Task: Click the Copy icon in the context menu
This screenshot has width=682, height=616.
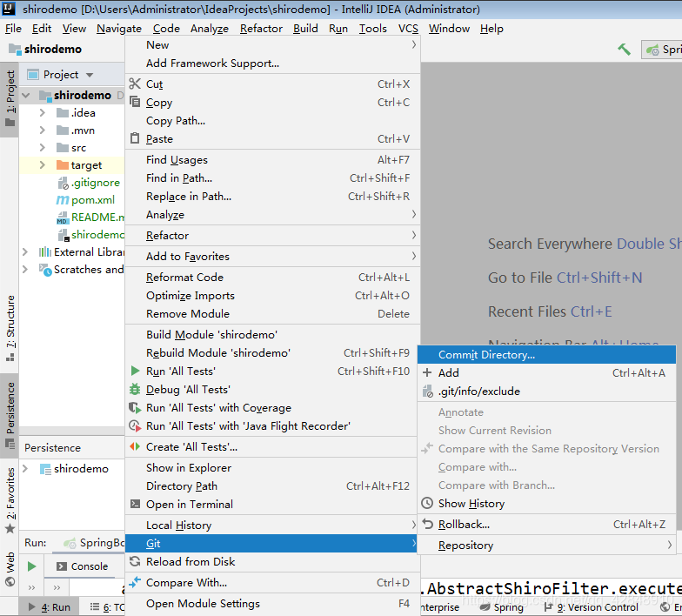Action: (x=136, y=102)
